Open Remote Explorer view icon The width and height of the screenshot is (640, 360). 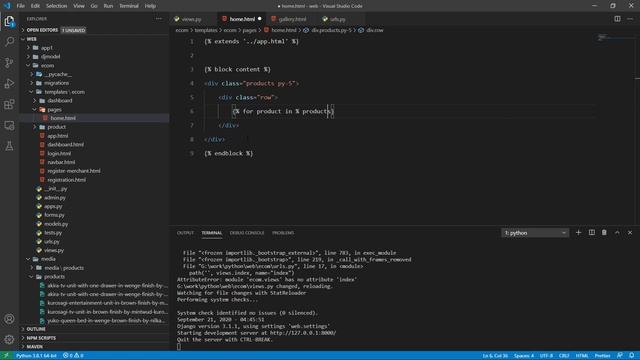click(9, 125)
